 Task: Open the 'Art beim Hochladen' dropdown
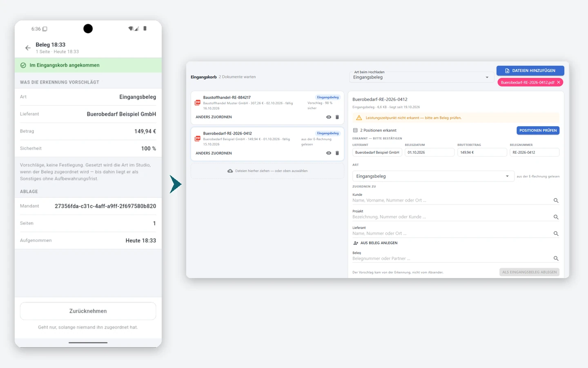(421, 77)
